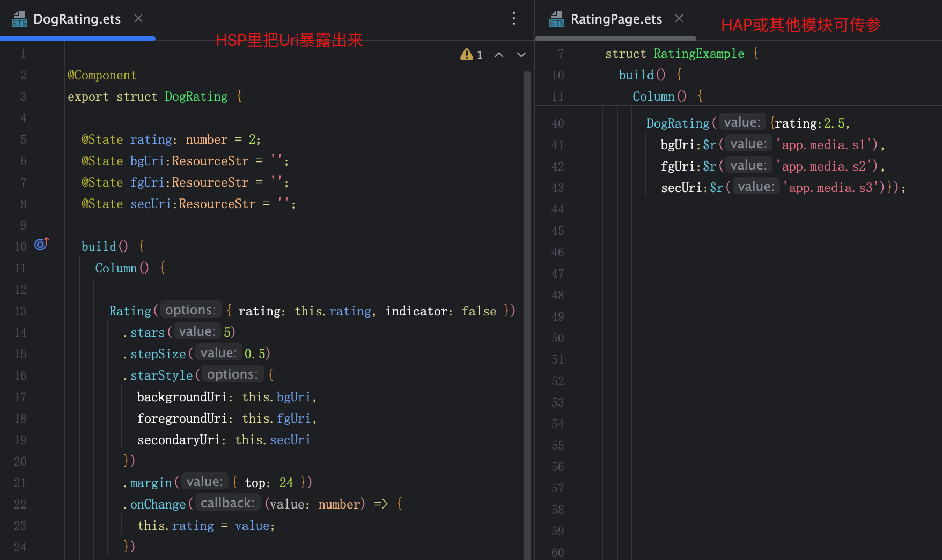Click the override gutter icon beside build()

pyautogui.click(x=42, y=244)
